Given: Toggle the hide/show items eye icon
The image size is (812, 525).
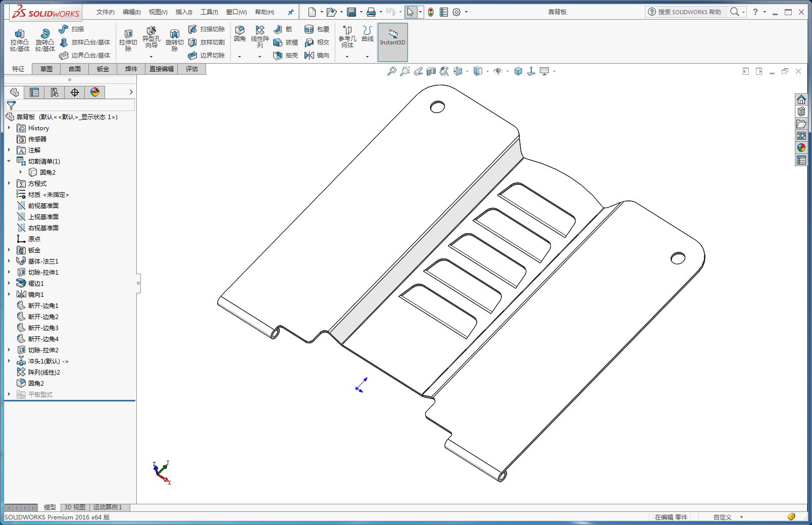Looking at the screenshot, I should pyautogui.click(x=498, y=72).
